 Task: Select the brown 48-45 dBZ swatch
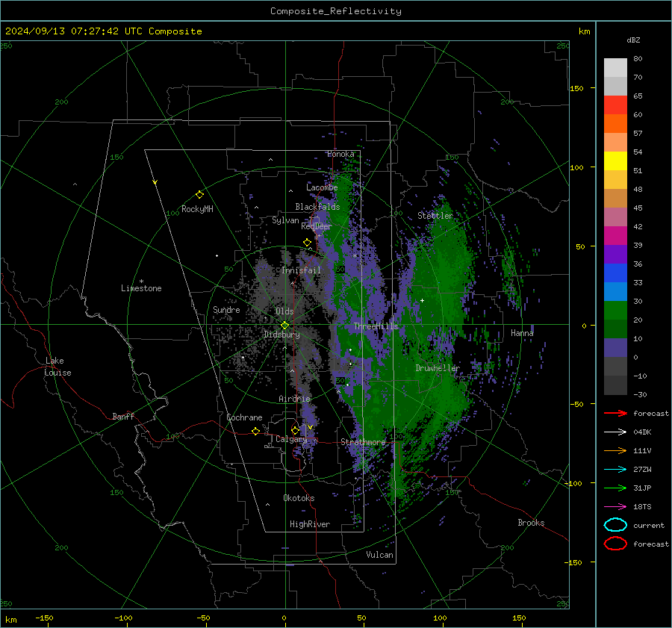(x=615, y=199)
